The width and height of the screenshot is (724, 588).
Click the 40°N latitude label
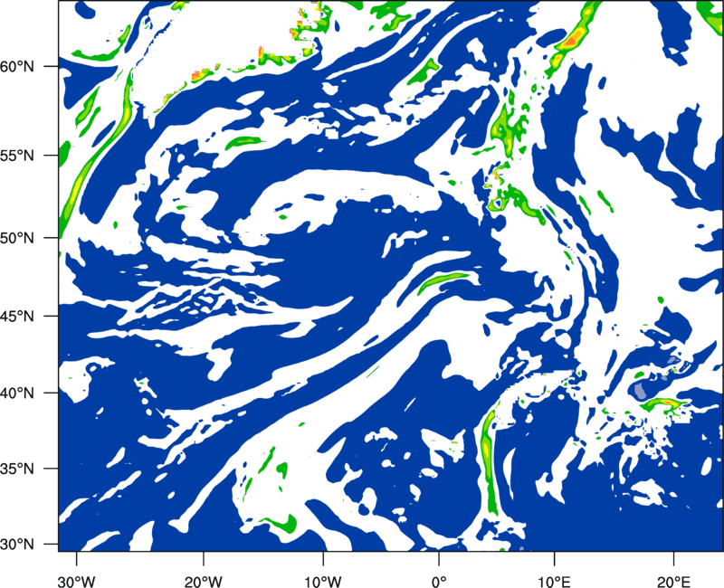17,394
